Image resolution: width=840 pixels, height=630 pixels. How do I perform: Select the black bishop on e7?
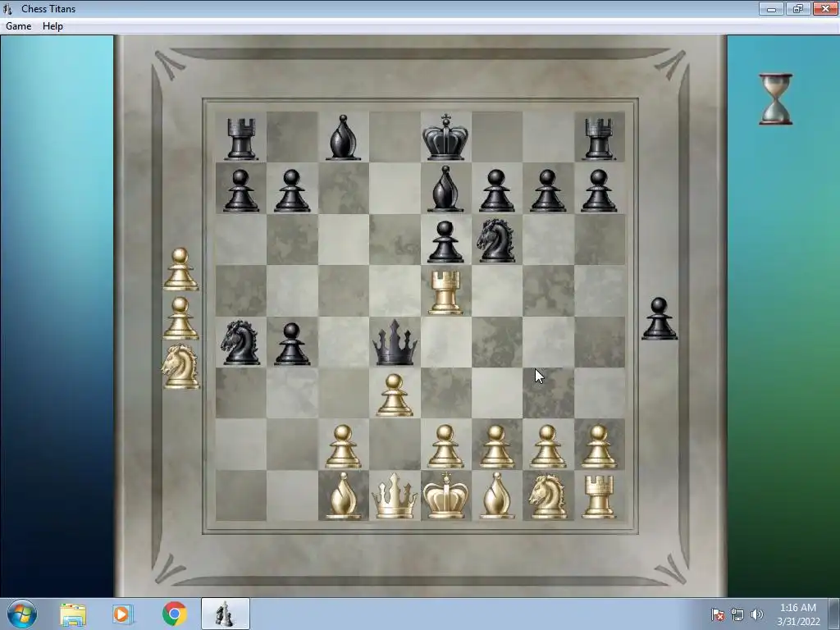(445, 189)
